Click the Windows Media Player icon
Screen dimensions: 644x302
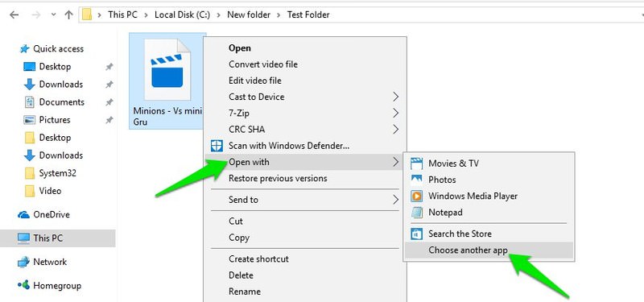[x=416, y=196]
